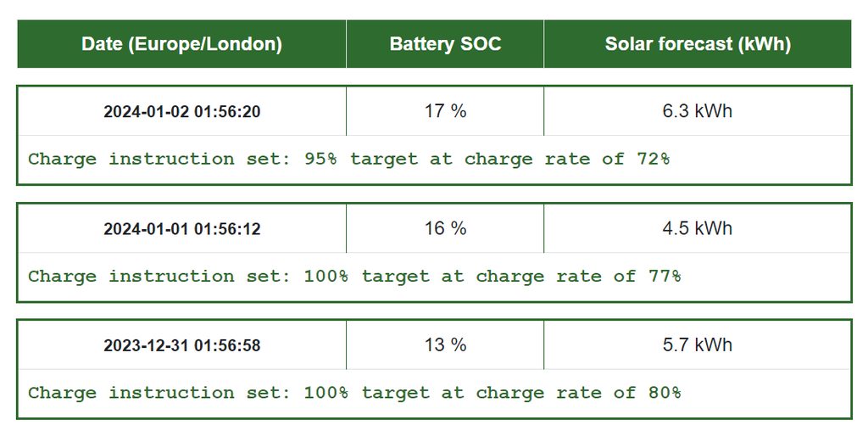
Task: Select the 2023-12-31 01:56:58 date cell
Action: [x=181, y=345]
